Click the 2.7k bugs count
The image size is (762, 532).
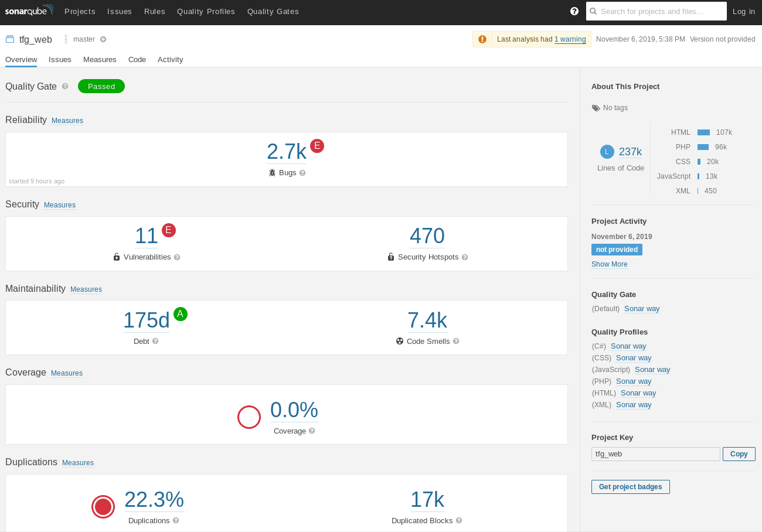(287, 152)
